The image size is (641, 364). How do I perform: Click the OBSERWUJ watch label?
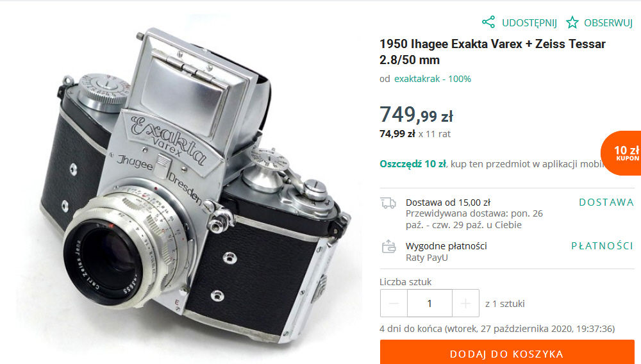coord(608,23)
